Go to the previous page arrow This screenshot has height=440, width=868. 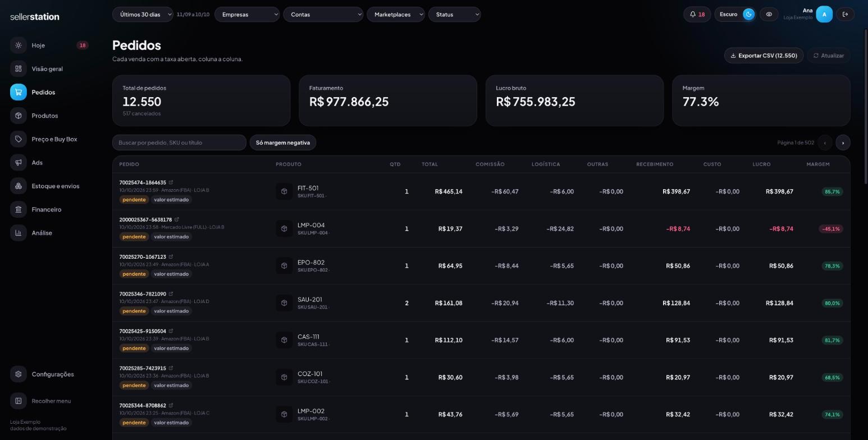tap(825, 143)
